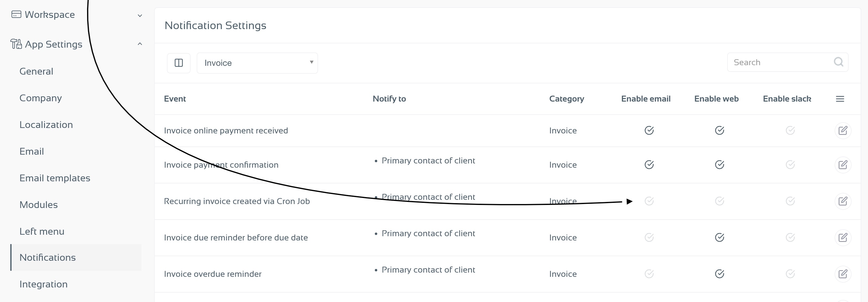868x302 pixels.
Task: Edit Invoice online payment received notification
Action: pos(843,131)
